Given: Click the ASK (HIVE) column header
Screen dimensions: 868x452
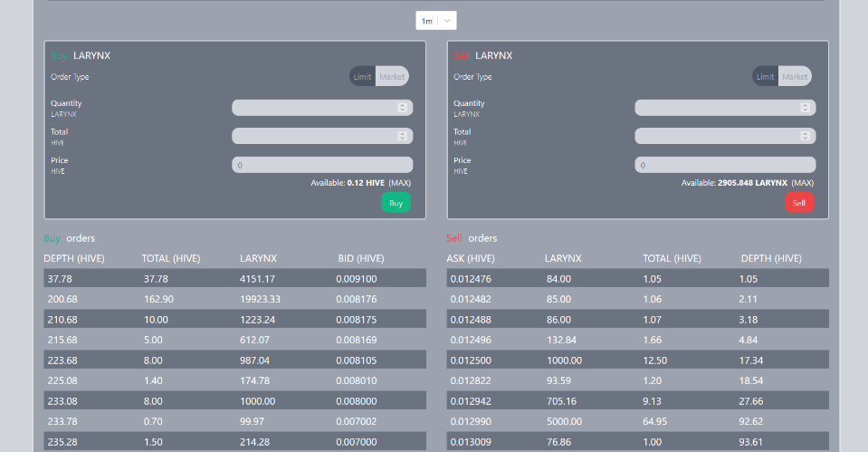Looking at the screenshot, I should click(x=471, y=259).
